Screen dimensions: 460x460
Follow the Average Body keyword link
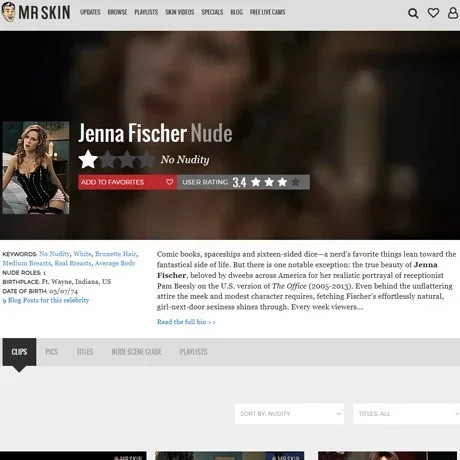coord(115,263)
